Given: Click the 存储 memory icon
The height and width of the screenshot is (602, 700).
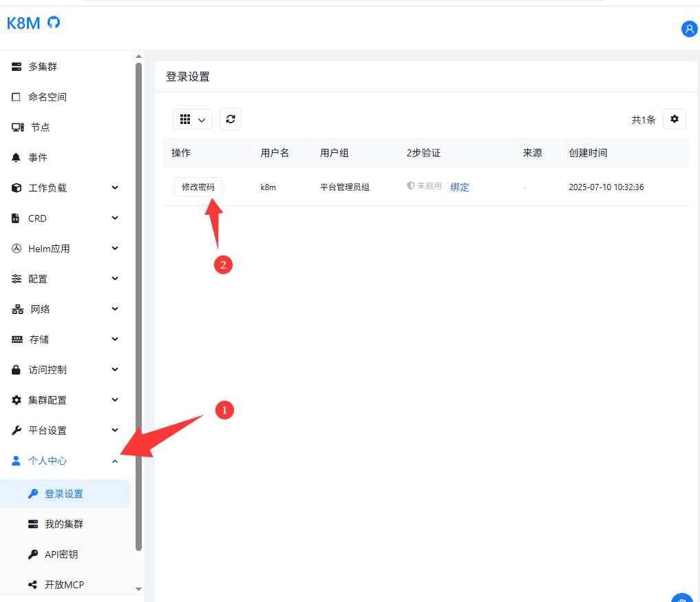Looking at the screenshot, I should 17,340.
